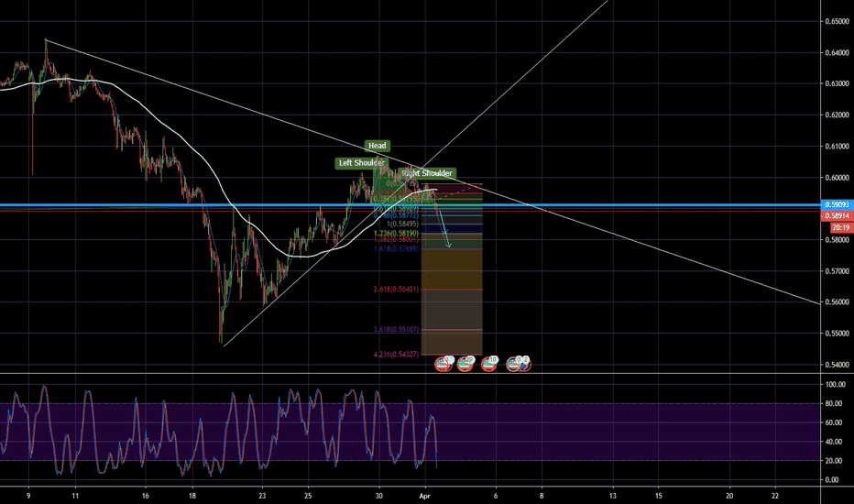Screen dimensions: 854x504
Task: Click the 0.56000 price axis label
Action: [838, 301]
